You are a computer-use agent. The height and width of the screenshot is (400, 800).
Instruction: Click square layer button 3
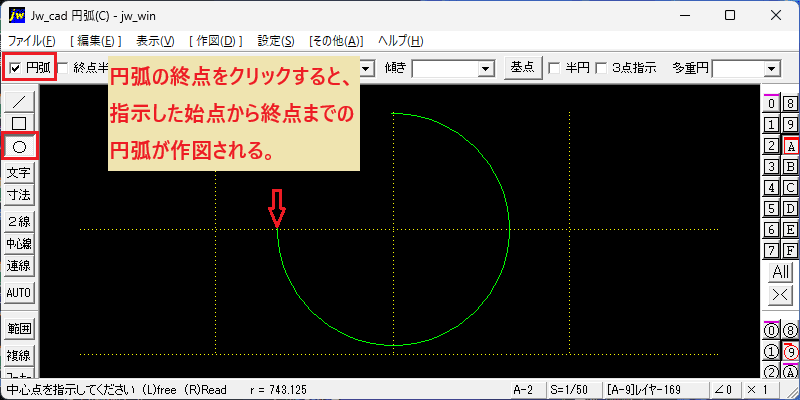coord(771,167)
